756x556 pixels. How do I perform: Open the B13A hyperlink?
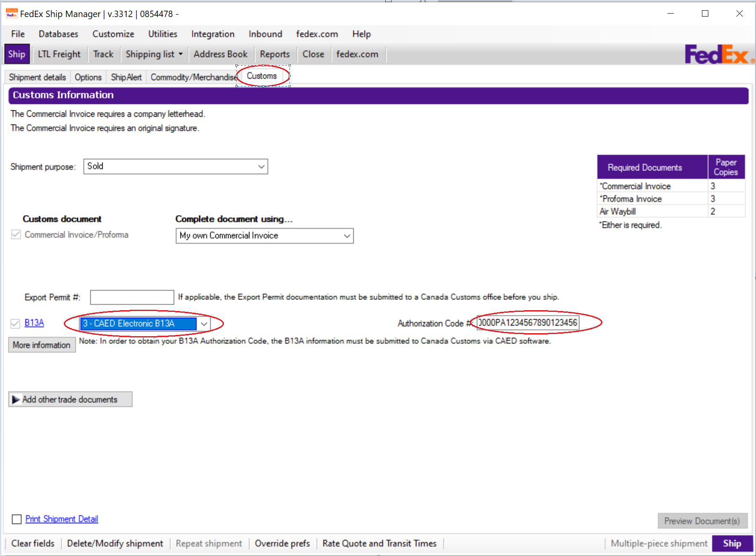click(x=34, y=323)
